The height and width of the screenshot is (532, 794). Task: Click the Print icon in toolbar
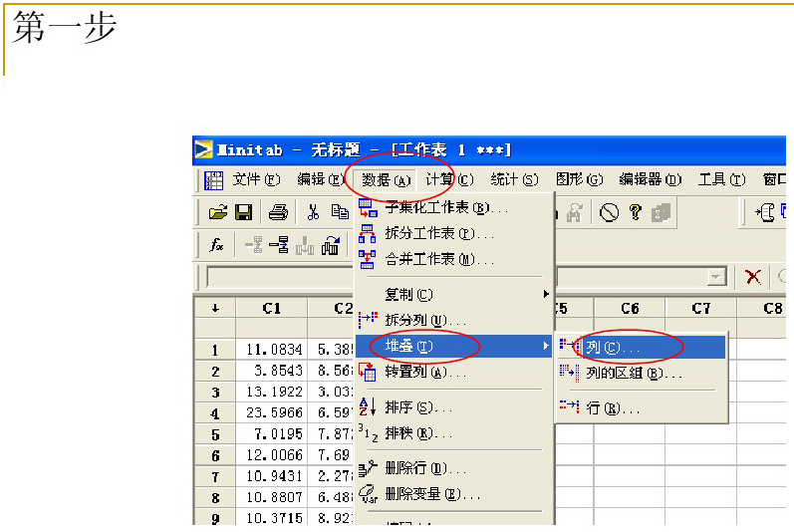pos(278,212)
